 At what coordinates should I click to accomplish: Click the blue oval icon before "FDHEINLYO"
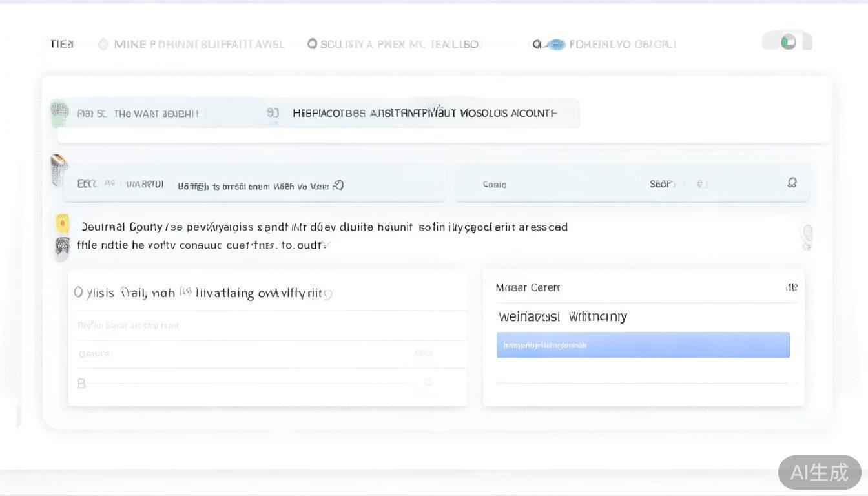pyautogui.click(x=555, y=45)
